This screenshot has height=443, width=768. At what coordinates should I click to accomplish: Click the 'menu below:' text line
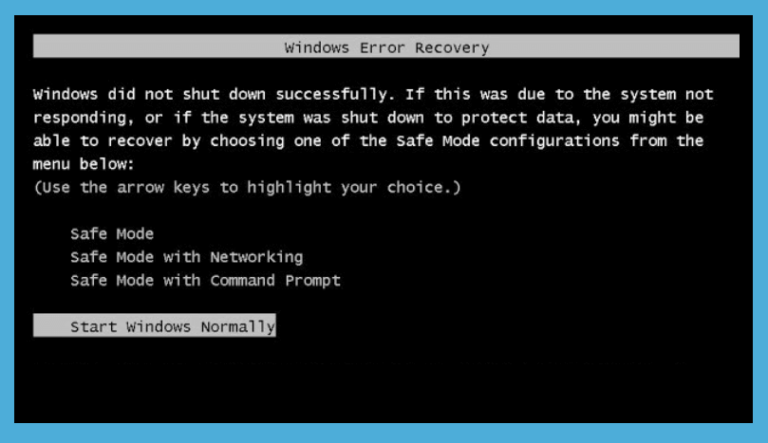tap(83, 164)
